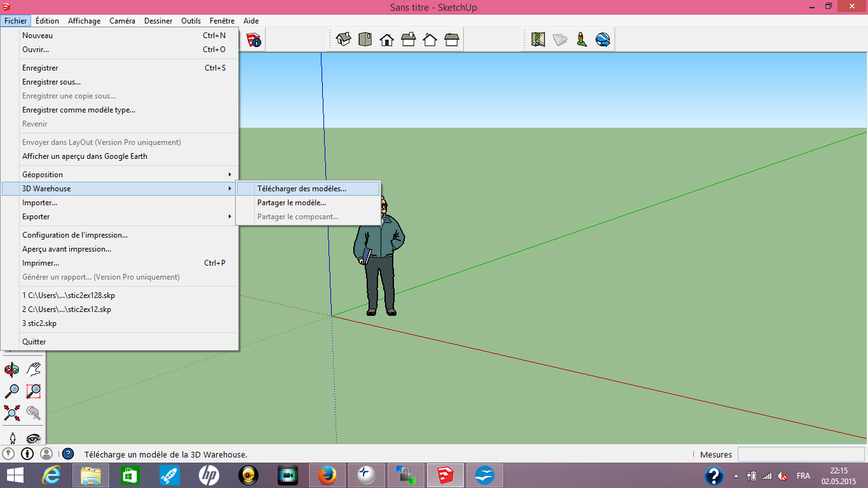The image size is (868, 488).
Task: Choose Configuration de l'impression...
Action: (120, 235)
